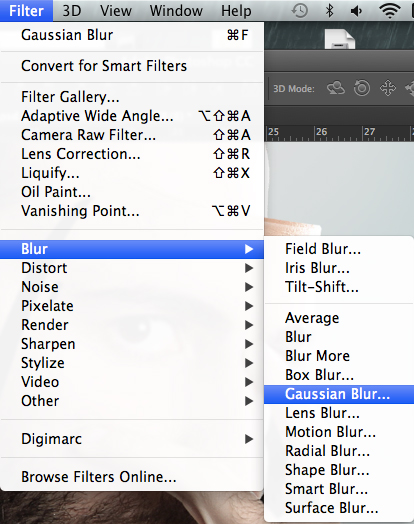The width and height of the screenshot is (414, 524).
Task: Open the Wi-Fi status icon
Action: pos(390,11)
